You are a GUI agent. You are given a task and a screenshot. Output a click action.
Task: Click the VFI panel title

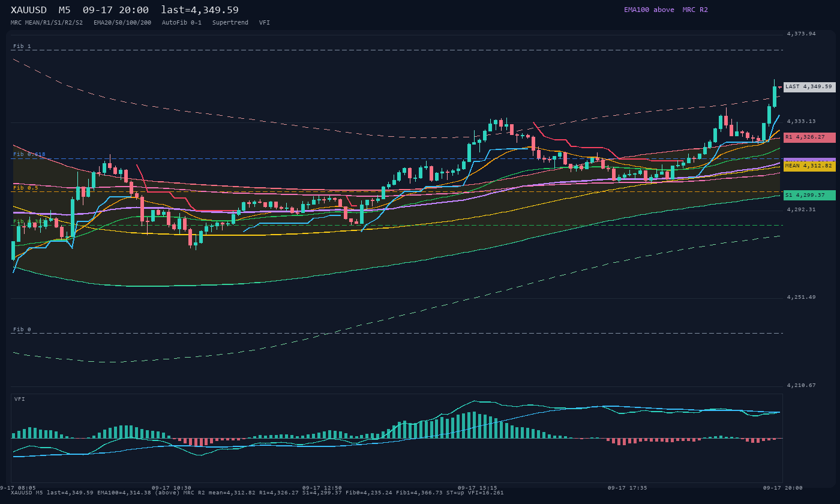point(20,399)
